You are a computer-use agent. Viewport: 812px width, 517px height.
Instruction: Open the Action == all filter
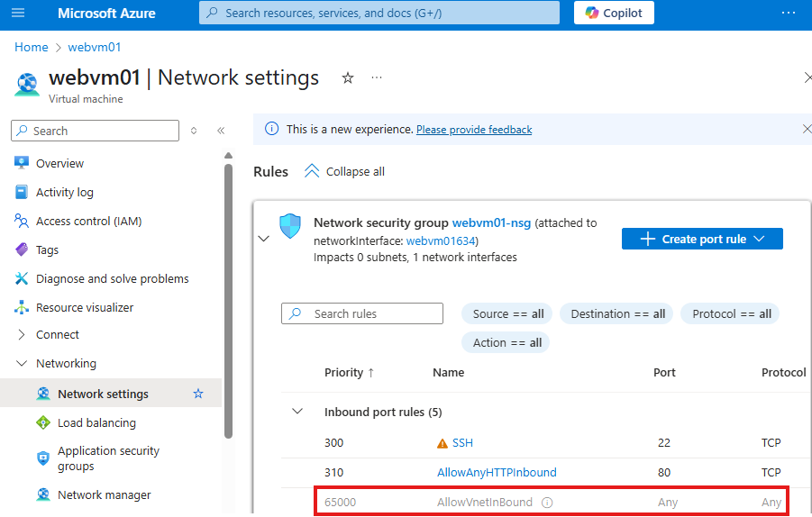(x=506, y=342)
